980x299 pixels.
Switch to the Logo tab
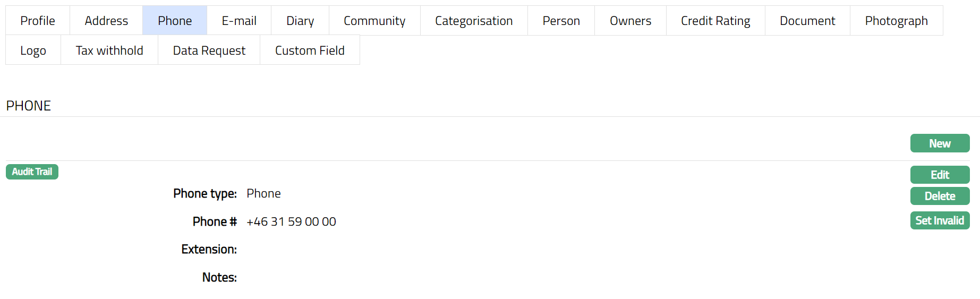pyautogui.click(x=33, y=50)
